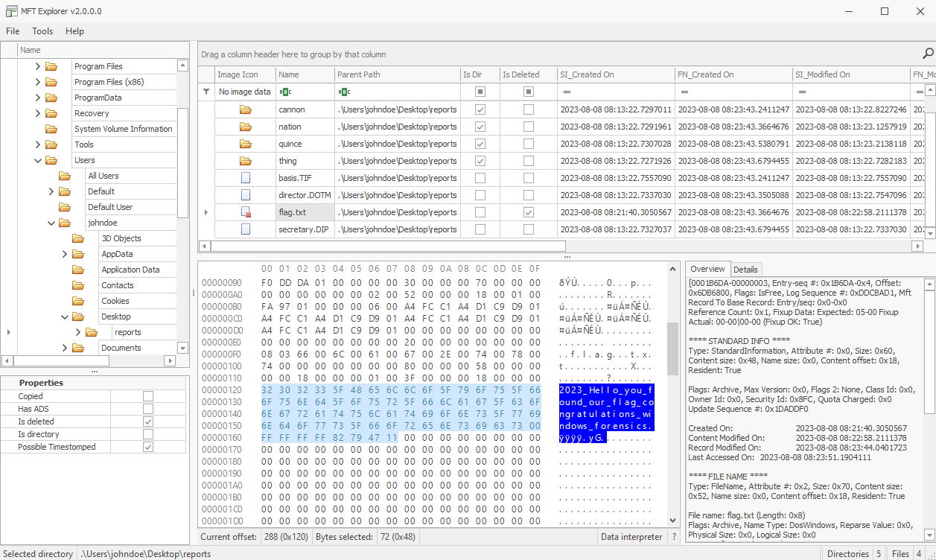Viewport: 936px width, 560px height.
Task: Toggle the Is Dir filter checkbox
Action: point(480,92)
